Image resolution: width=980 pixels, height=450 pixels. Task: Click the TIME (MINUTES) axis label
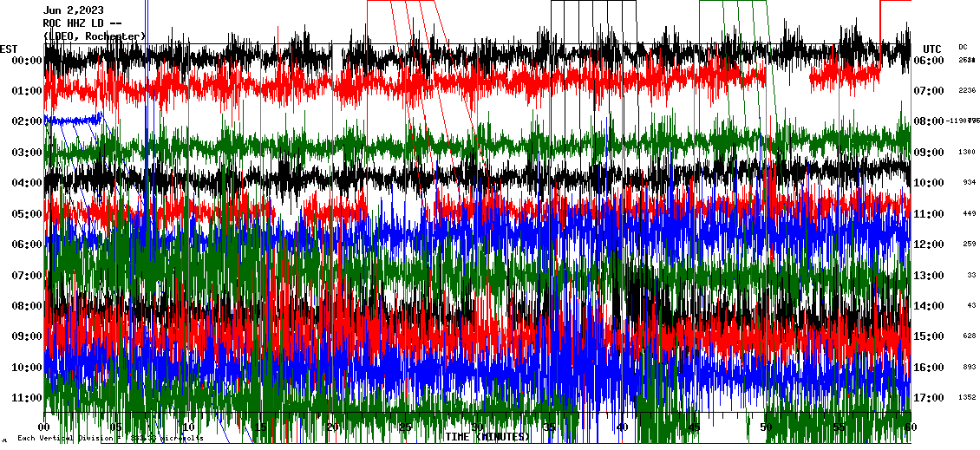[487, 437]
